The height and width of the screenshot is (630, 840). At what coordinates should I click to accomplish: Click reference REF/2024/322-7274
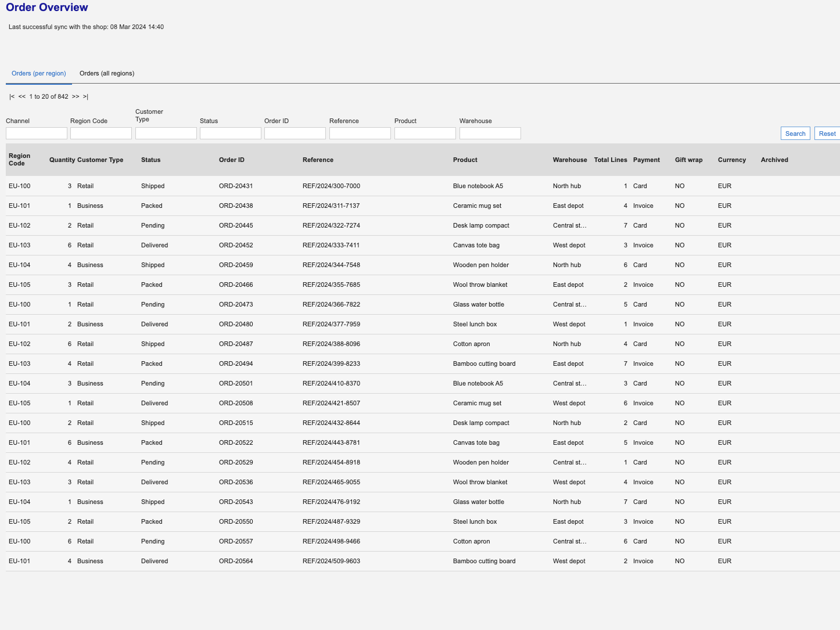click(x=331, y=225)
